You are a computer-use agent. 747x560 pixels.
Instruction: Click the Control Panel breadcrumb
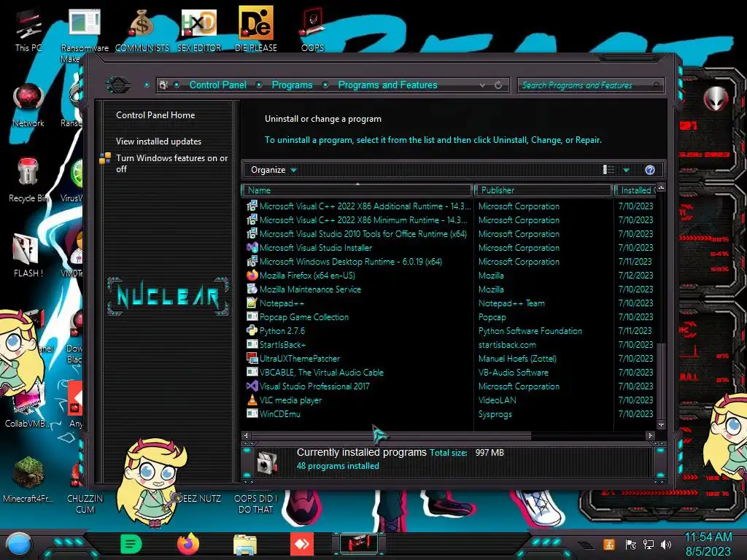tap(217, 85)
